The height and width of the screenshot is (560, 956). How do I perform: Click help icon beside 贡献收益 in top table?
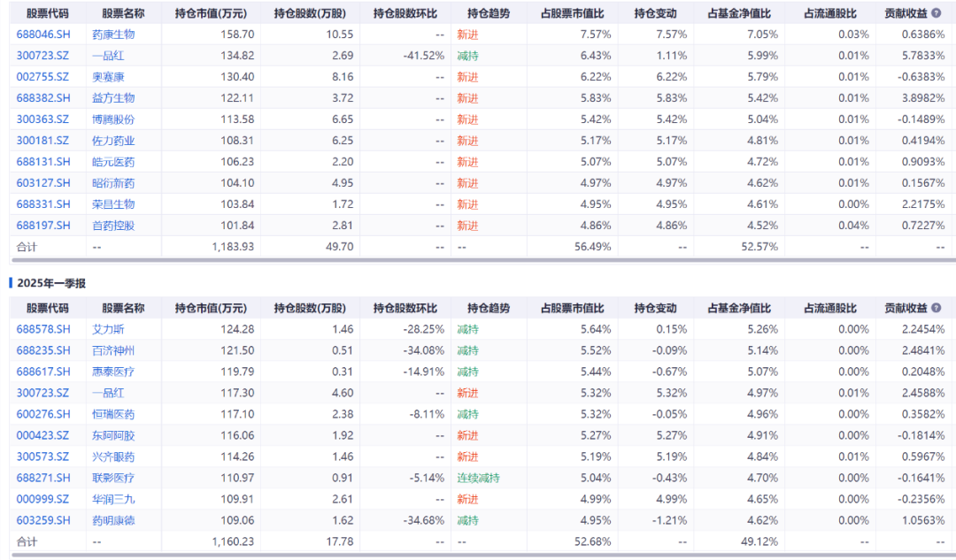pyautogui.click(x=936, y=12)
